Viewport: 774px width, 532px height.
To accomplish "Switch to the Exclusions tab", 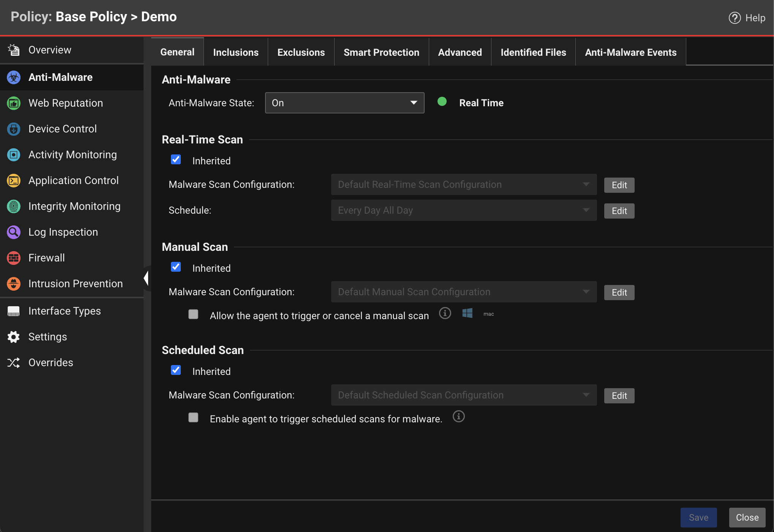I will click(301, 52).
